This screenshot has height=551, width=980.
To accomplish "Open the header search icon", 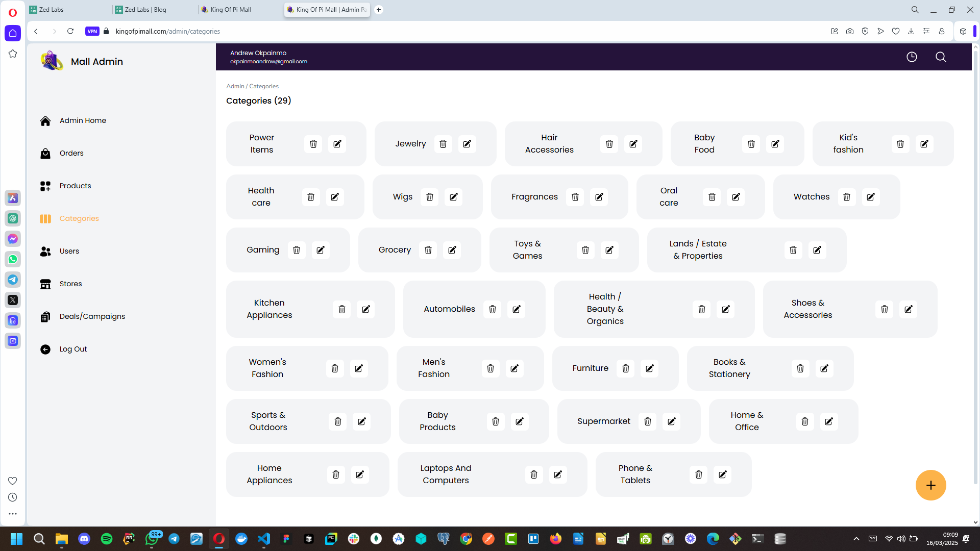I will pyautogui.click(x=941, y=57).
